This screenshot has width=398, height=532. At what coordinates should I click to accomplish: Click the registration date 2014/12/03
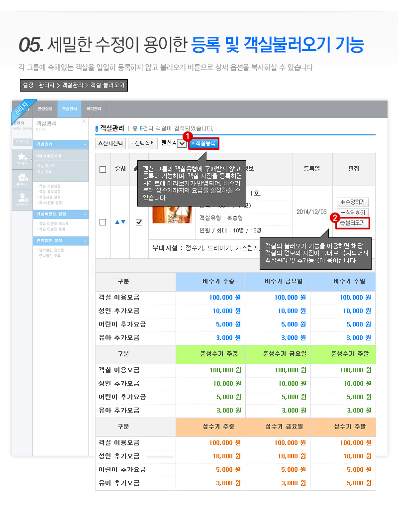coord(311,212)
